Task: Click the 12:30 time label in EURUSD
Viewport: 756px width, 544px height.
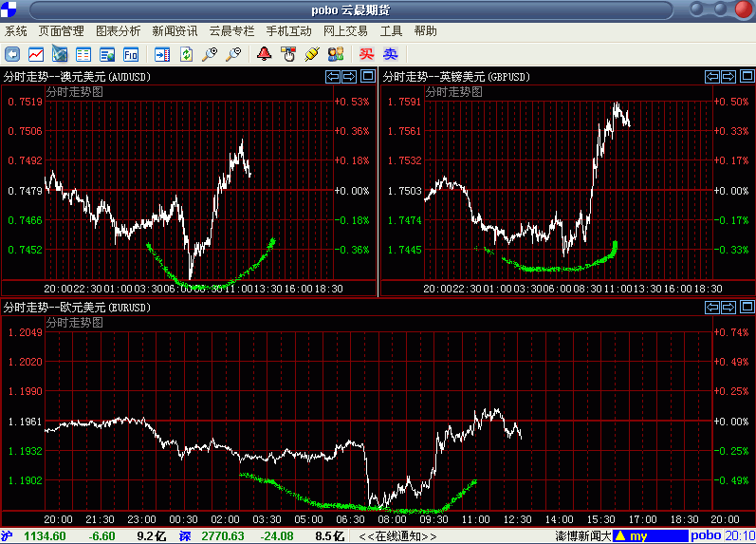Action: (517, 520)
